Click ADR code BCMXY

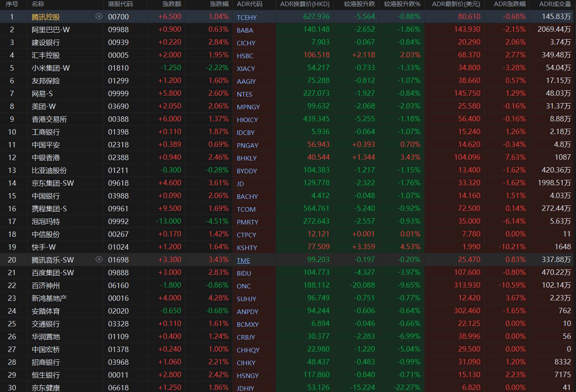pos(248,324)
